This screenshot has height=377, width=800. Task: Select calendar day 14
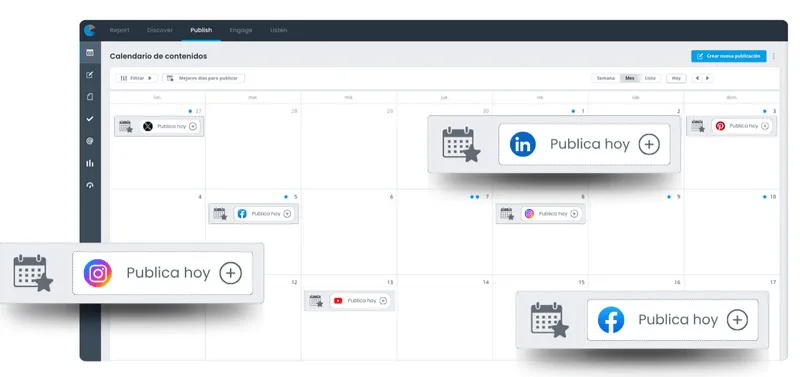[x=444, y=318]
